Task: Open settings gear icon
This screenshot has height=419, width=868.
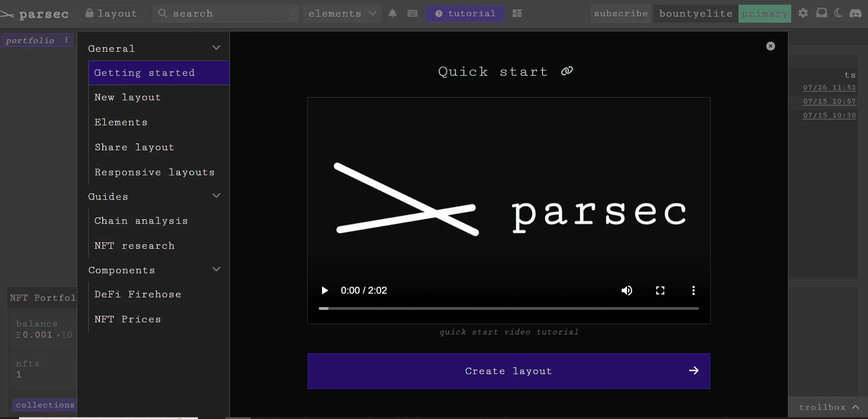Action: [803, 13]
